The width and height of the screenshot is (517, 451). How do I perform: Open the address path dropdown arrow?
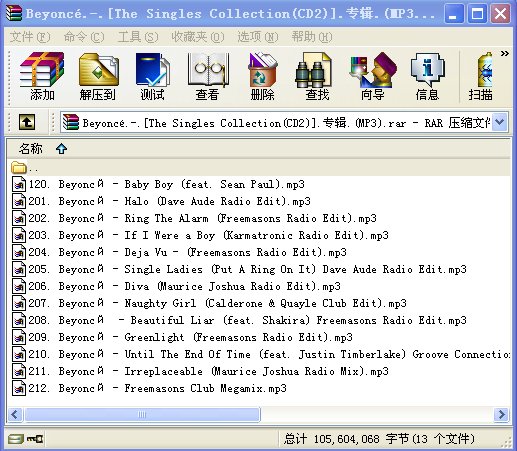[500, 122]
